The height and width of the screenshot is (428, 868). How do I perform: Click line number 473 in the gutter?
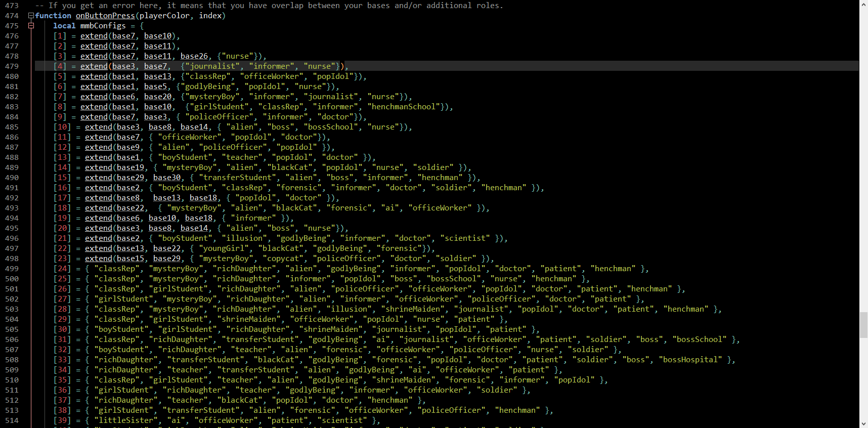tap(12, 6)
